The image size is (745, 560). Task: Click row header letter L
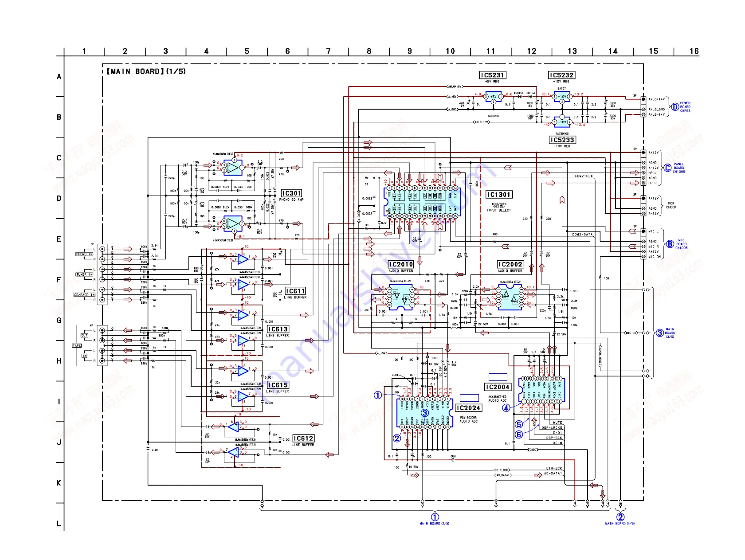59,524
